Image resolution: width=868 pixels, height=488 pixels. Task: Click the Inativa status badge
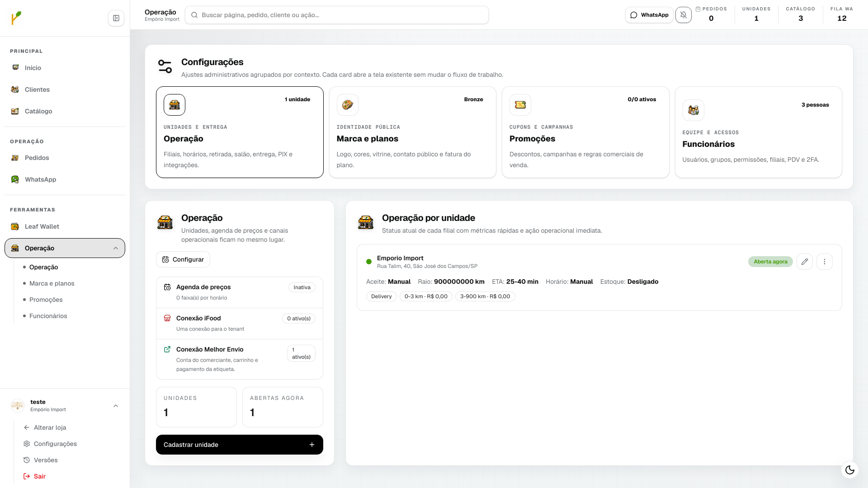coord(302,287)
